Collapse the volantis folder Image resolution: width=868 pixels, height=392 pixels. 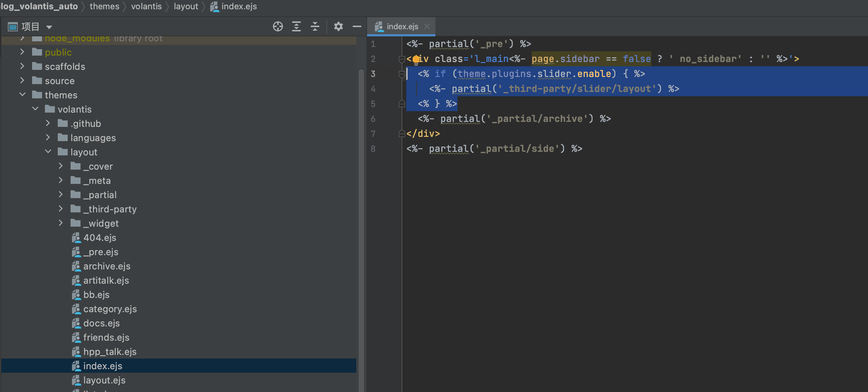click(x=35, y=109)
